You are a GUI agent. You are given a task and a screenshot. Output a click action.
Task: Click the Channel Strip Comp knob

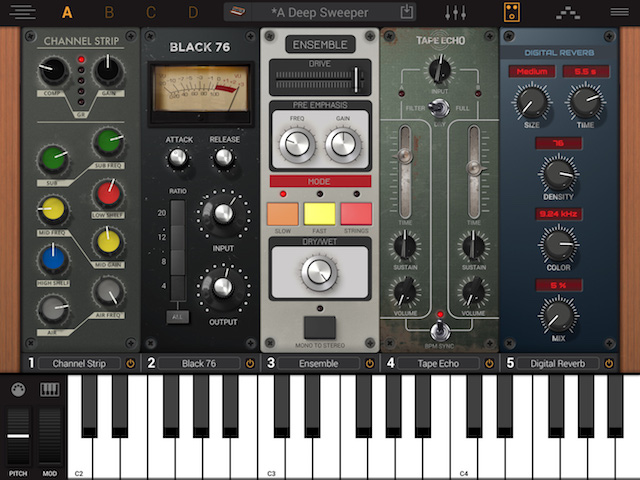pos(53,71)
